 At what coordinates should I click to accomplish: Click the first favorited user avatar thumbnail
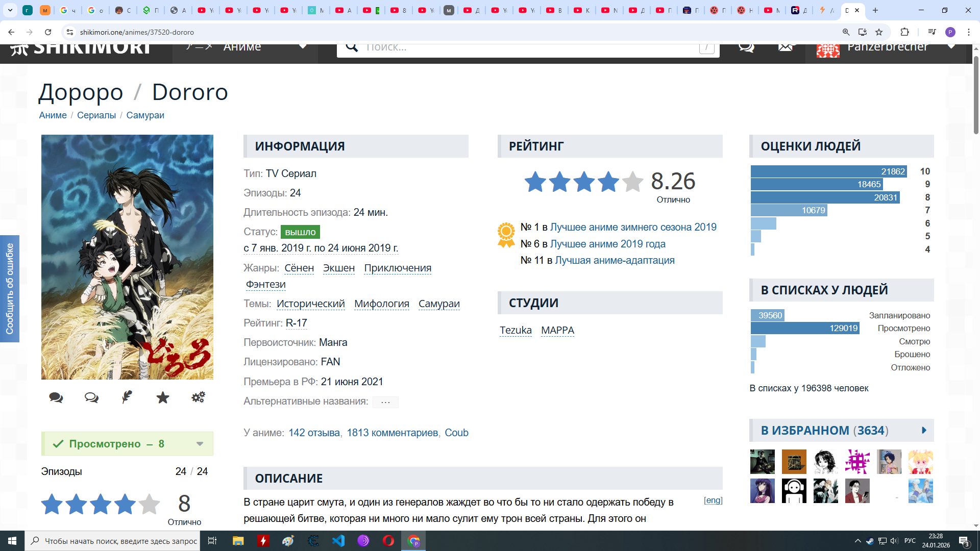pyautogui.click(x=762, y=462)
